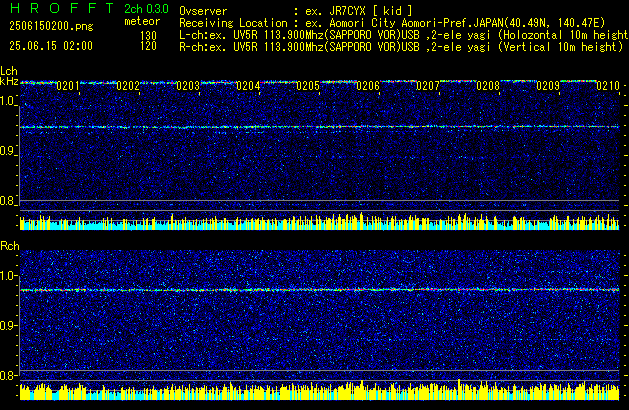Click the timestamp 25.06.15 02:00
Screen dimensions: 629x410
point(51,46)
